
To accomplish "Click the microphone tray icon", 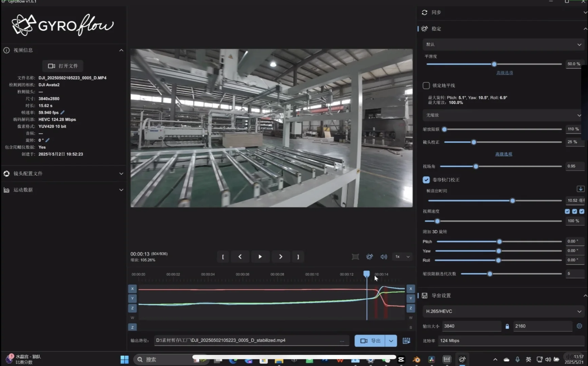I will click(517, 360).
